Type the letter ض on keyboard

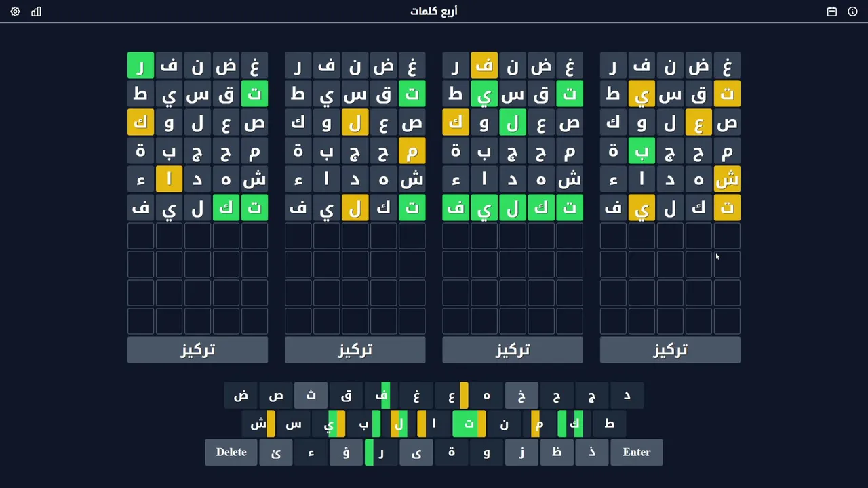tap(241, 395)
